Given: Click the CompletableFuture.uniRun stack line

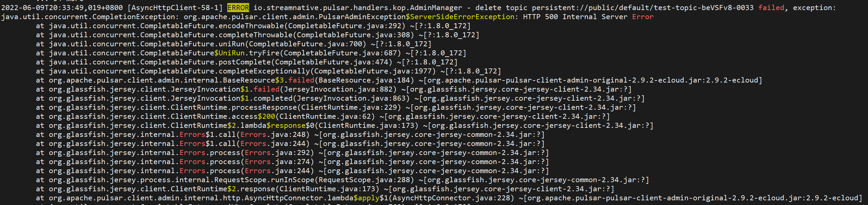Looking at the screenshot, I should point(234,44).
